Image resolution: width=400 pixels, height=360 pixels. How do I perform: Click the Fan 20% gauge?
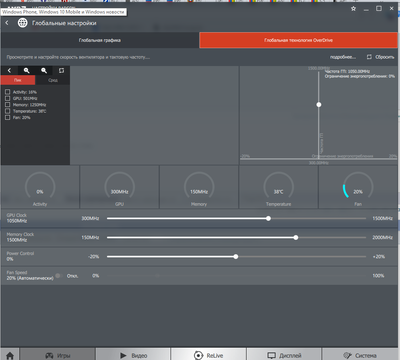[x=358, y=188]
